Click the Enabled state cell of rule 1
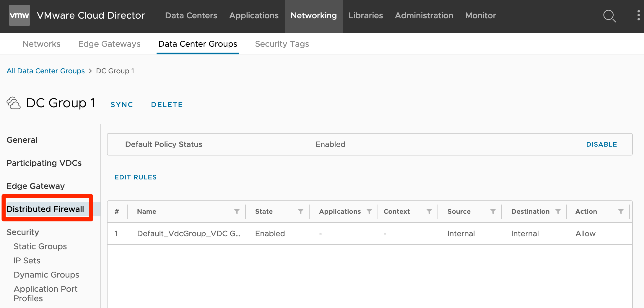This screenshot has height=308, width=644. [x=270, y=234]
